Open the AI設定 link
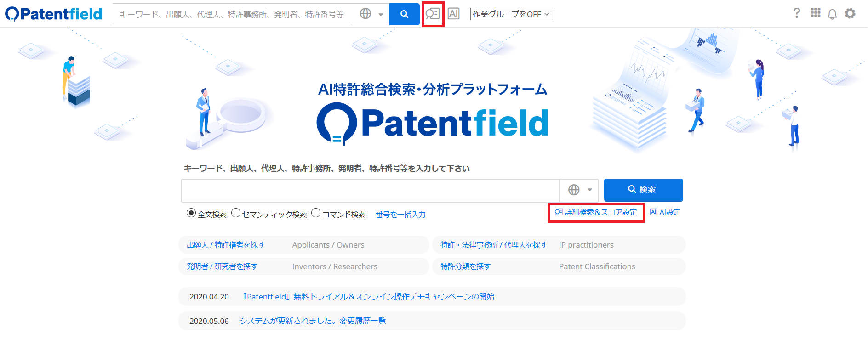The image size is (868, 339). pos(665,212)
